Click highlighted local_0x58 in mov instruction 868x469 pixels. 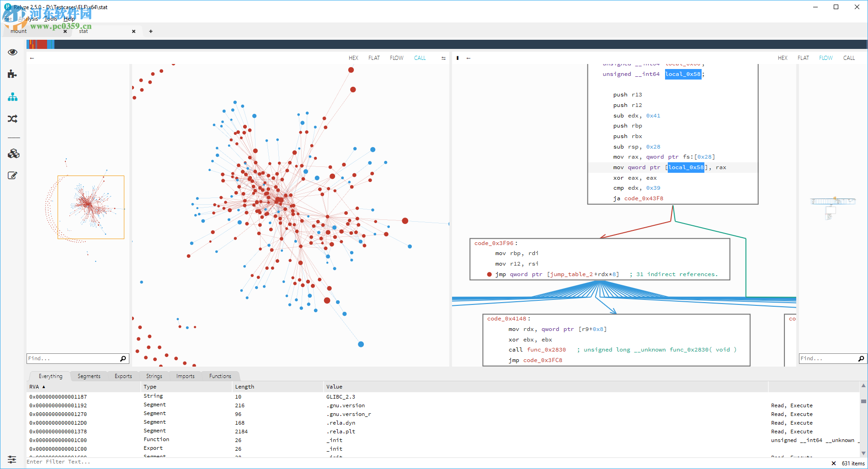(686, 167)
